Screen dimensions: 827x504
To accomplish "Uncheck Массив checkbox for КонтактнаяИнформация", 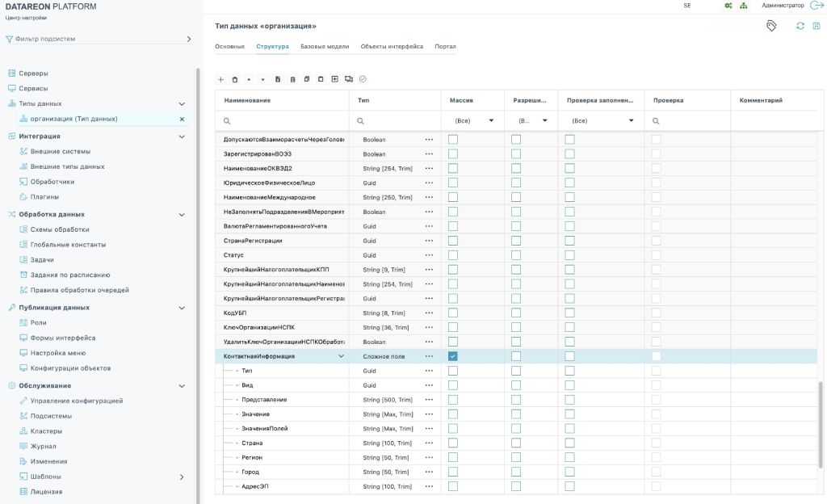I will click(453, 356).
